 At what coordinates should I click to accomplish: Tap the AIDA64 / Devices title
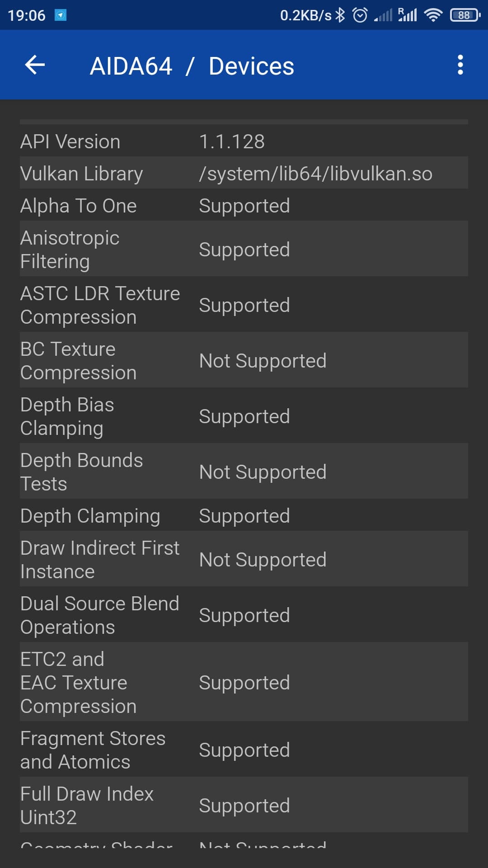click(x=192, y=66)
